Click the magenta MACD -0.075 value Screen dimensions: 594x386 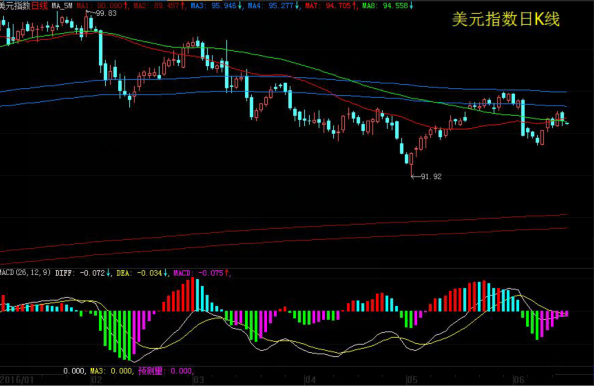click(x=201, y=273)
